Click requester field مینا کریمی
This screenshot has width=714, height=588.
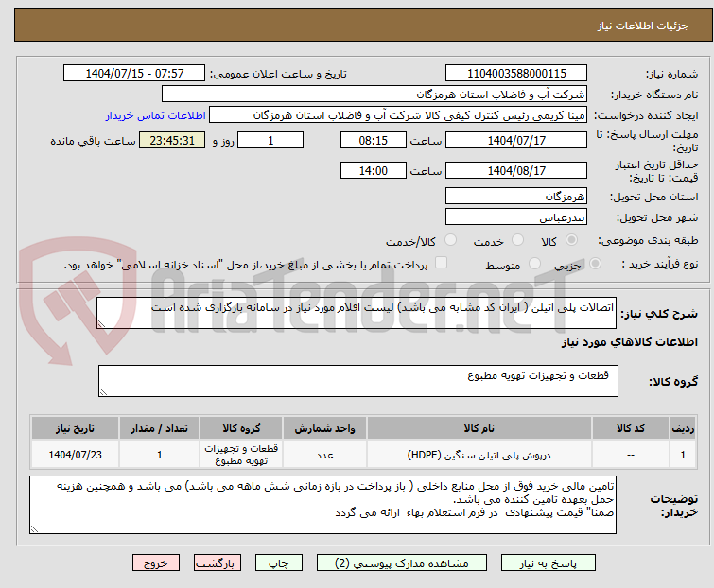[x=398, y=115]
